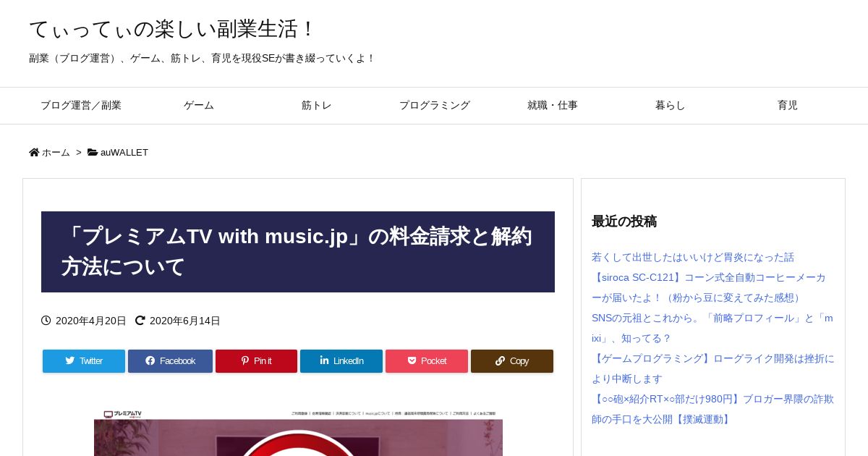Visit the 暮らし menu category
The width and height of the screenshot is (868, 456).
671,106
